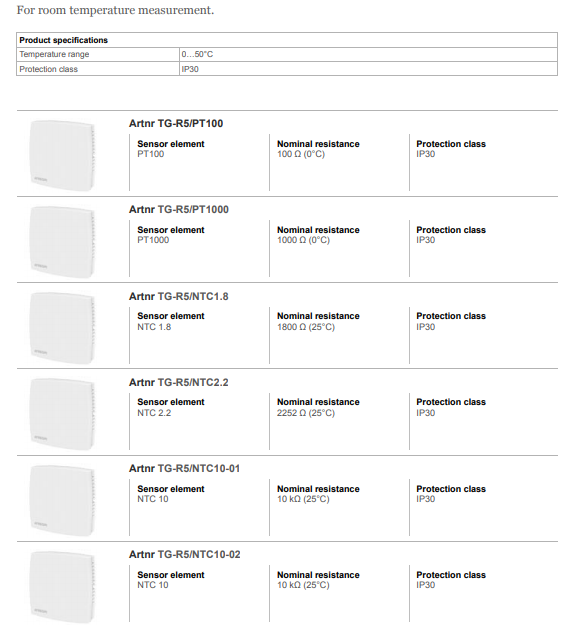Open the Artnr TG-R5/NTC10-02 heading

click(185, 555)
